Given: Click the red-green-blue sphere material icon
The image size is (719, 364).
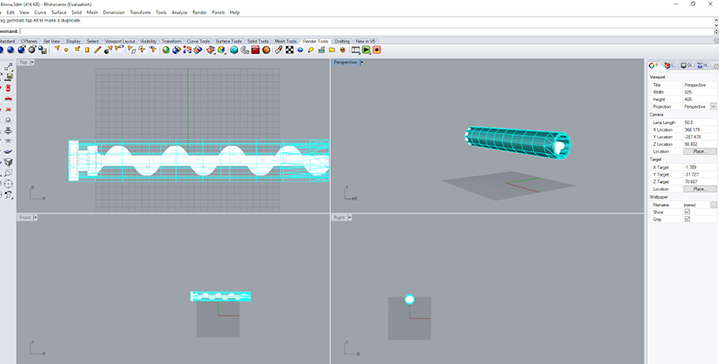Looking at the screenshot, I should (x=166, y=50).
